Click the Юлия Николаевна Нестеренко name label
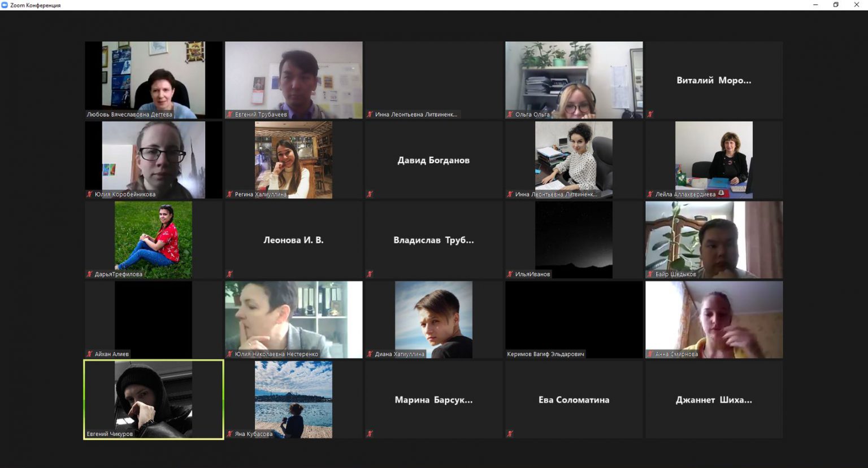Viewport: 868px width, 468px height. coord(276,354)
